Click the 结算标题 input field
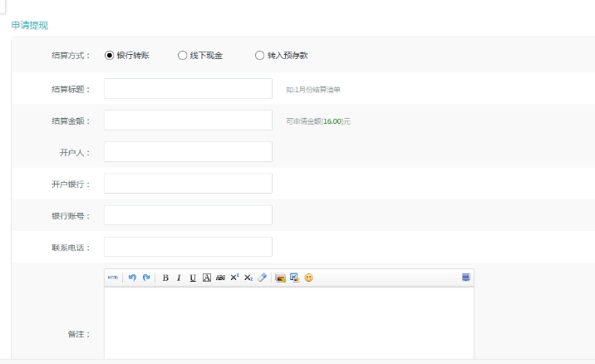 [x=188, y=89]
